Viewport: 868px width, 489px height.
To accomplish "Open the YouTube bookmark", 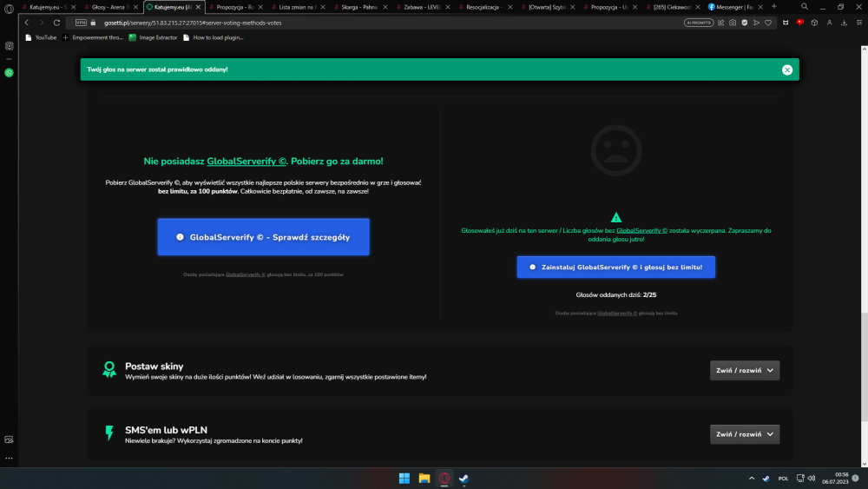I will [41, 37].
